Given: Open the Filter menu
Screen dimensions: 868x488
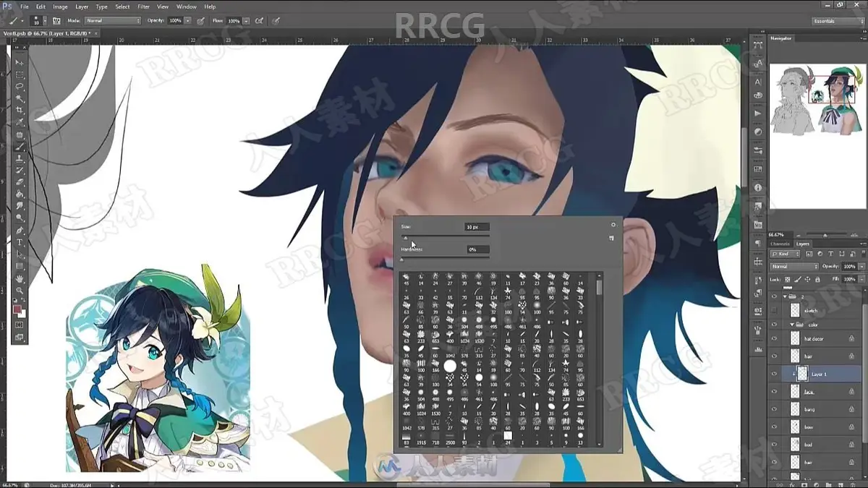Looking at the screenshot, I should [x=144, y=7].
